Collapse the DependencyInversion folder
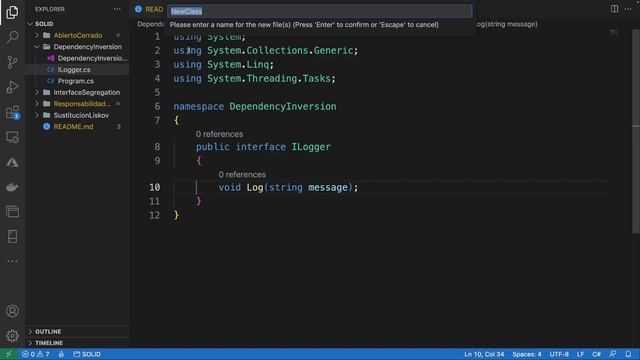The width and height of the screenshot is (640, 360). (37, 47)
